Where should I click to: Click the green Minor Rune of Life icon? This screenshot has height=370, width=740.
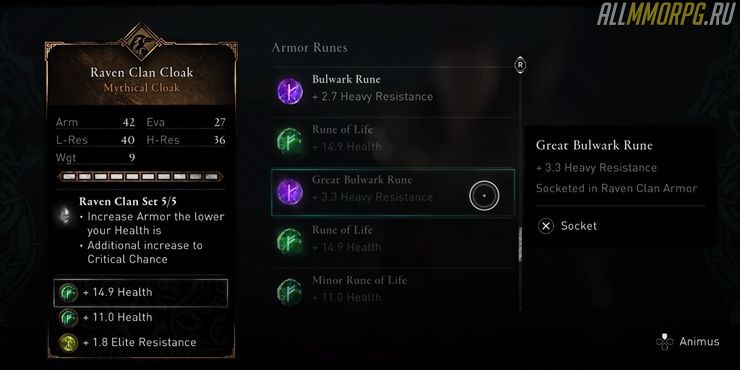(x=289, y=292)
